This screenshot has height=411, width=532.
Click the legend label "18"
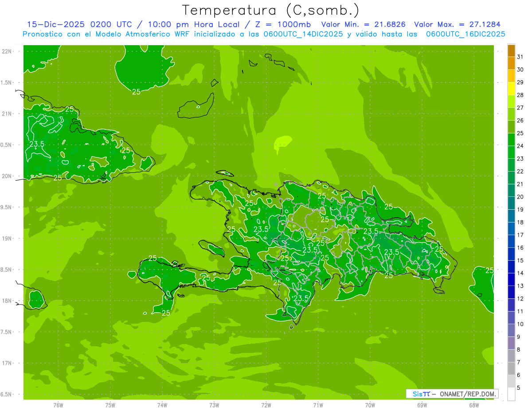click(520, 222)
